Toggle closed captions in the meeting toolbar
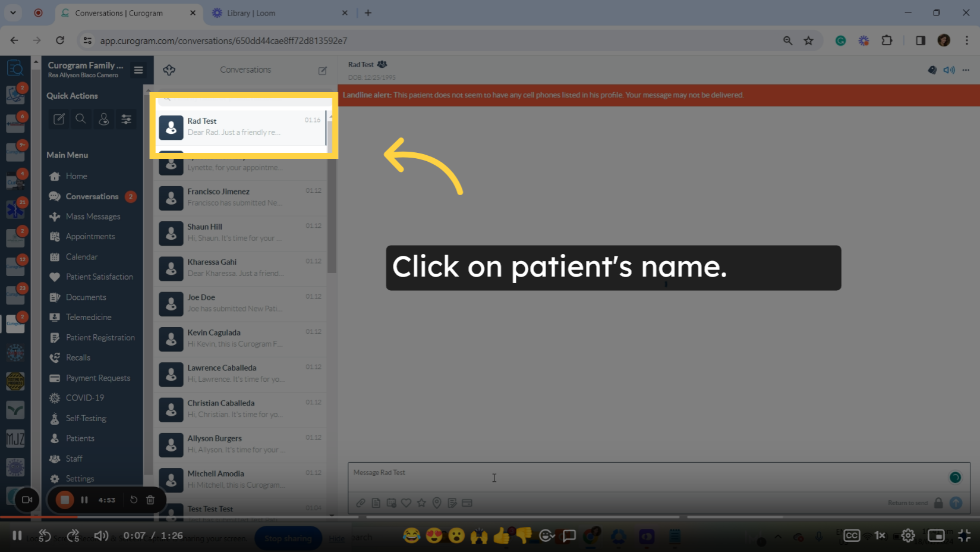 pos(851,536)
